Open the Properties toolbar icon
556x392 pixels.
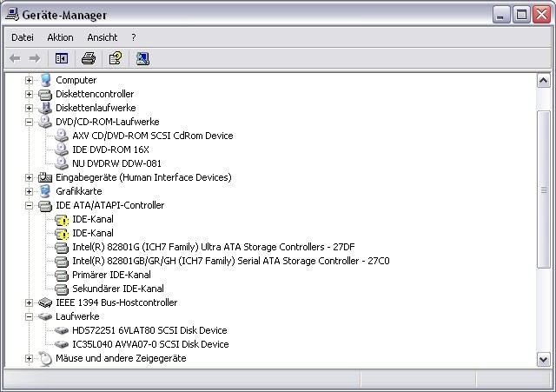(116, 58)
